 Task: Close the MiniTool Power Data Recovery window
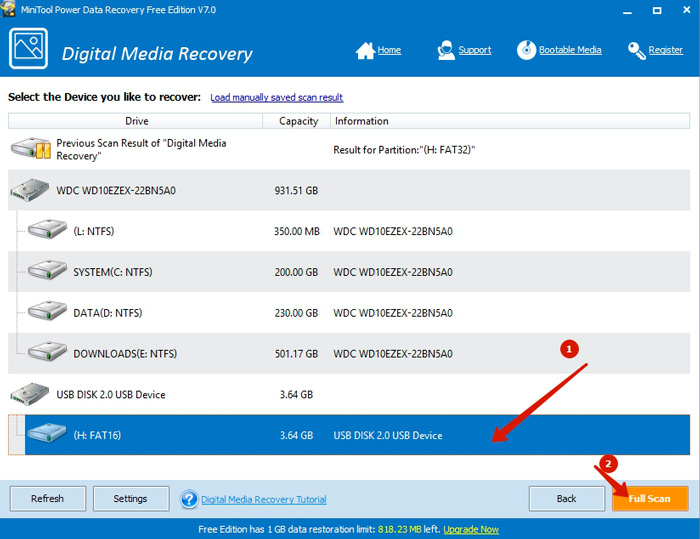coord(687,10)
